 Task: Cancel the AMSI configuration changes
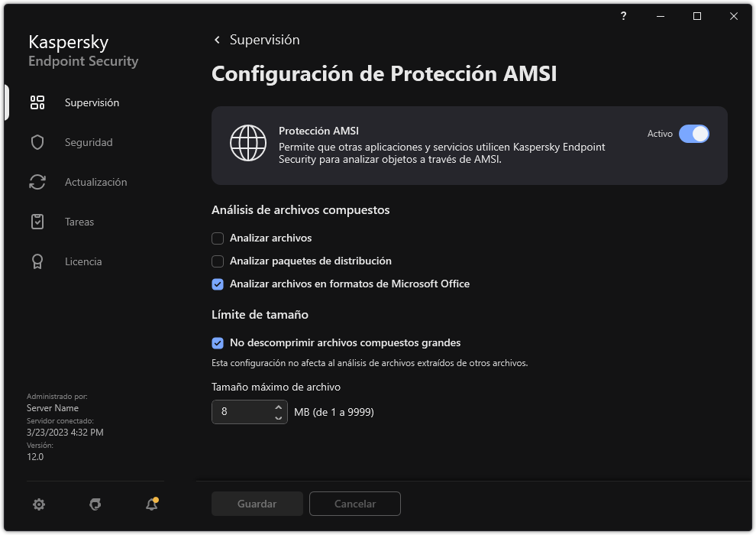click(354, 504)
